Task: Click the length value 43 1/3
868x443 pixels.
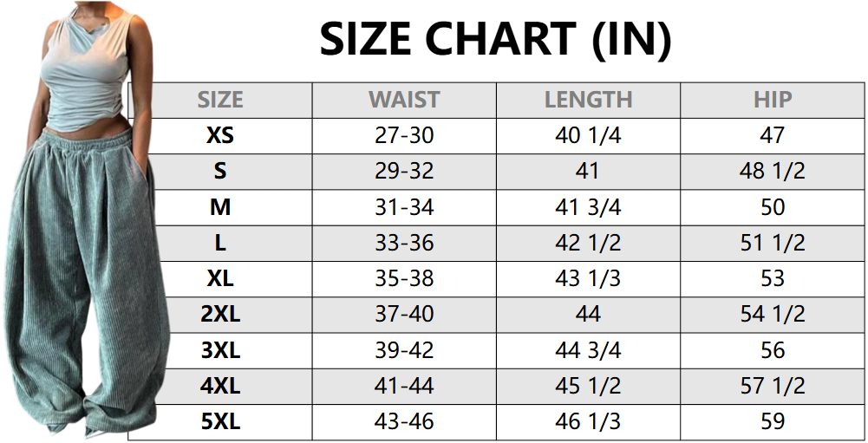Action: 588,278
